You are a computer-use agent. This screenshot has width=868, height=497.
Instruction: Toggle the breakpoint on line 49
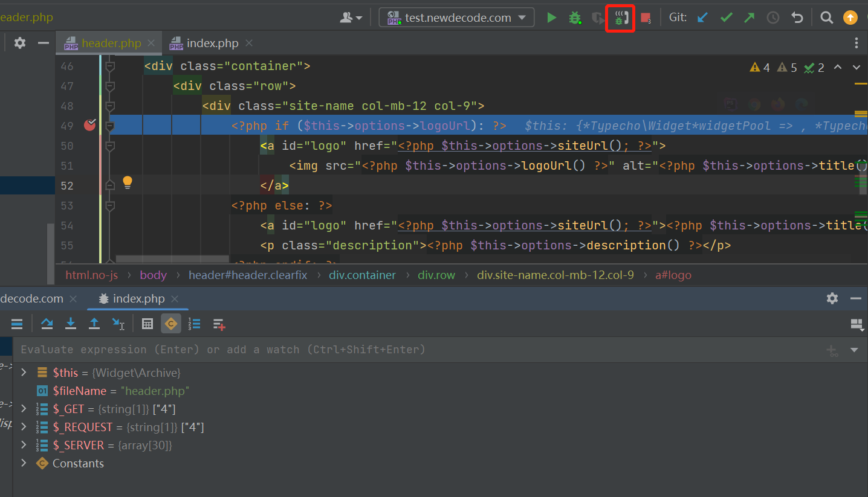(90, 126)
